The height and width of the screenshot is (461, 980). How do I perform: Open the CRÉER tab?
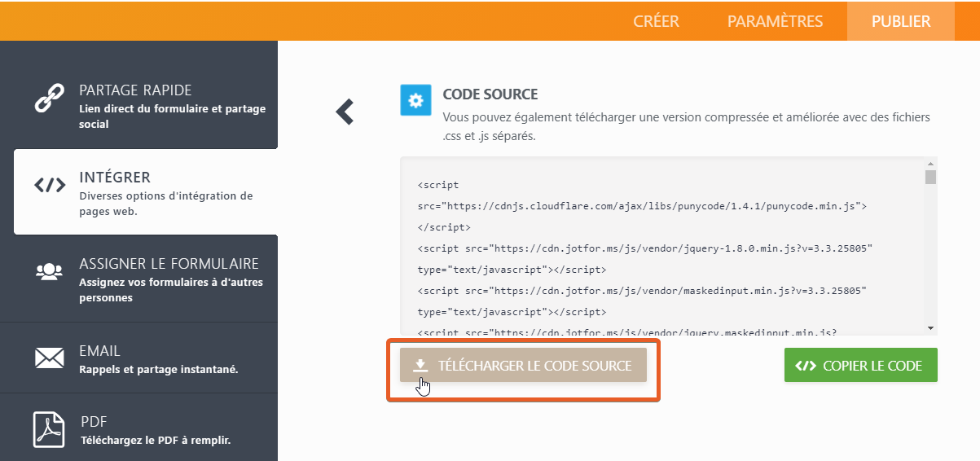(x=656, y=21)
